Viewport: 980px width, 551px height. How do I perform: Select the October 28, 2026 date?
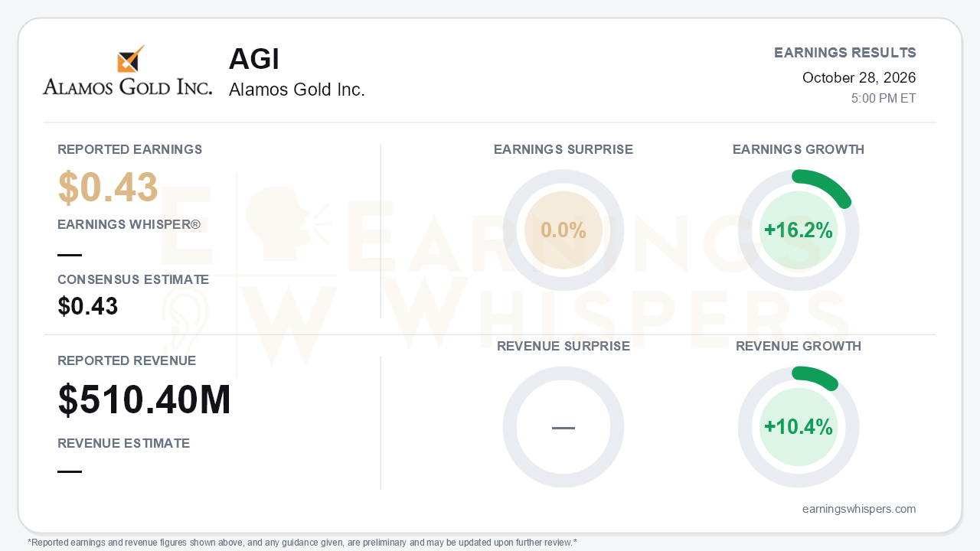[859, 77]
